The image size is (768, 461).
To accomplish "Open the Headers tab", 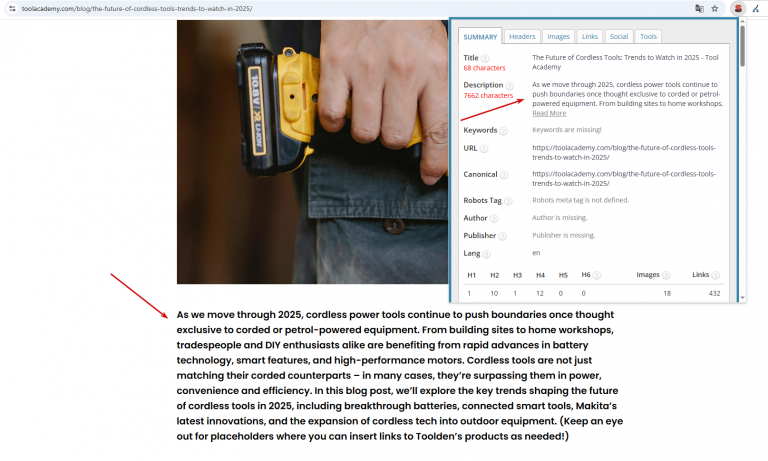I will tap(522, 37).
